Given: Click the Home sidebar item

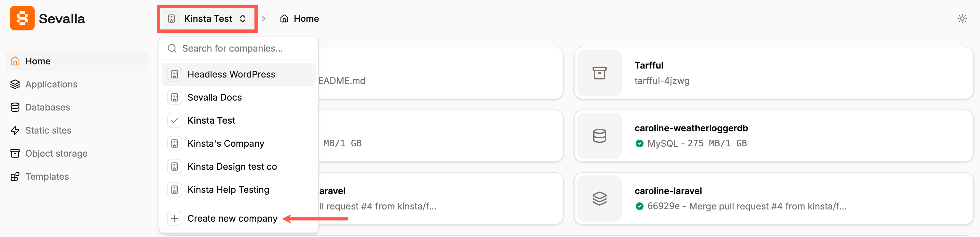Looking at the screenshot, I should 38,61.
